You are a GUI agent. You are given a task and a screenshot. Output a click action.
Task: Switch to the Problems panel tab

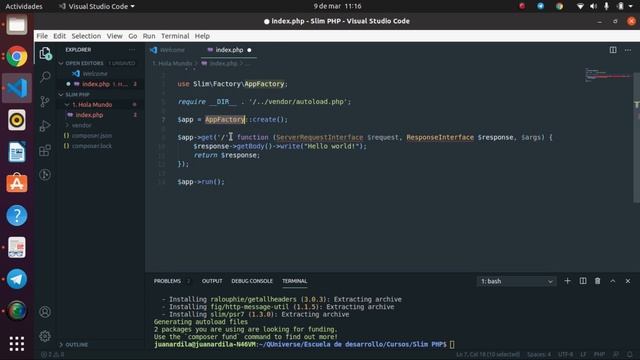point(167,281)
